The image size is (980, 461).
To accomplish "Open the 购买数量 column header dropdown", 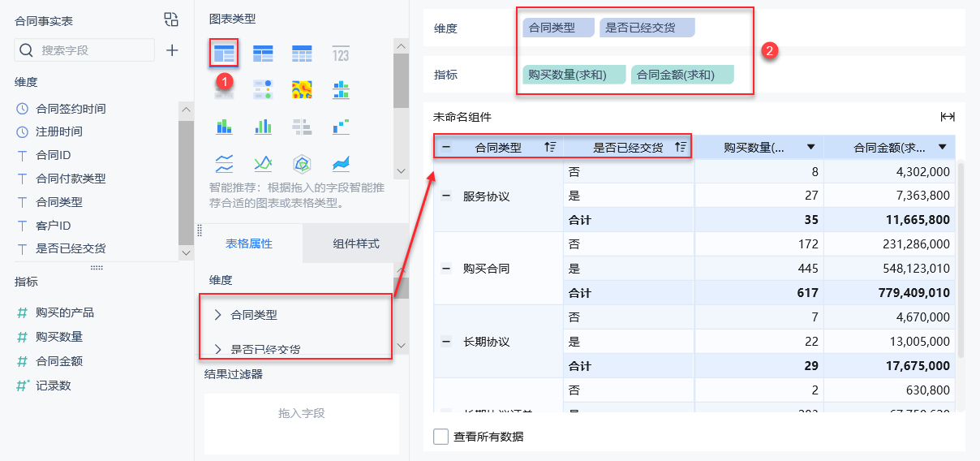I will 811,148.
